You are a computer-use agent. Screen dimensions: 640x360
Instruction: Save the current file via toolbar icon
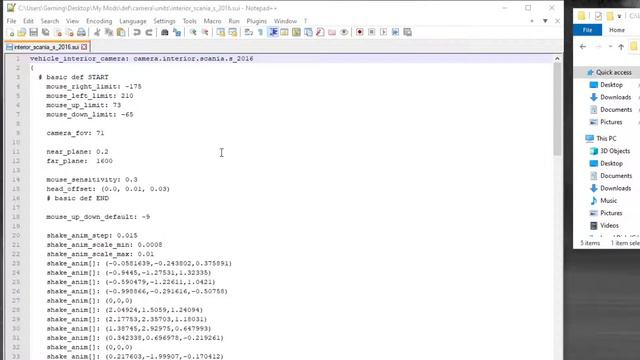33,32
